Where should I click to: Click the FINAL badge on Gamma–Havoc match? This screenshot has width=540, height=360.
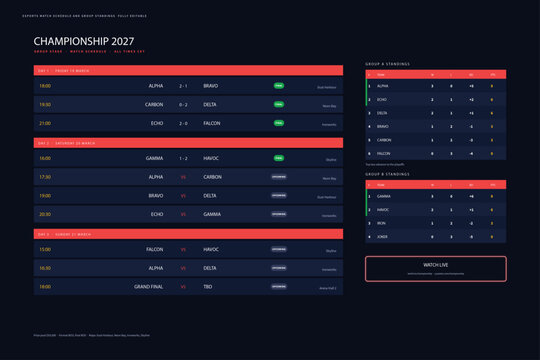tap(279, 158)
